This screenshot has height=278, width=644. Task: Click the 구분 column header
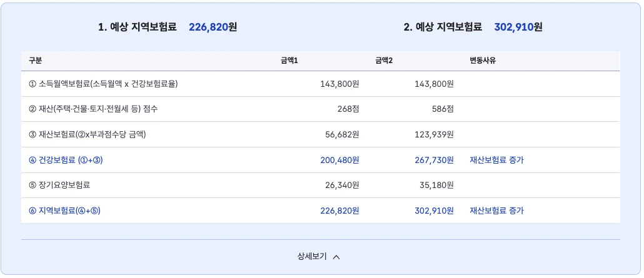point(35,61)
